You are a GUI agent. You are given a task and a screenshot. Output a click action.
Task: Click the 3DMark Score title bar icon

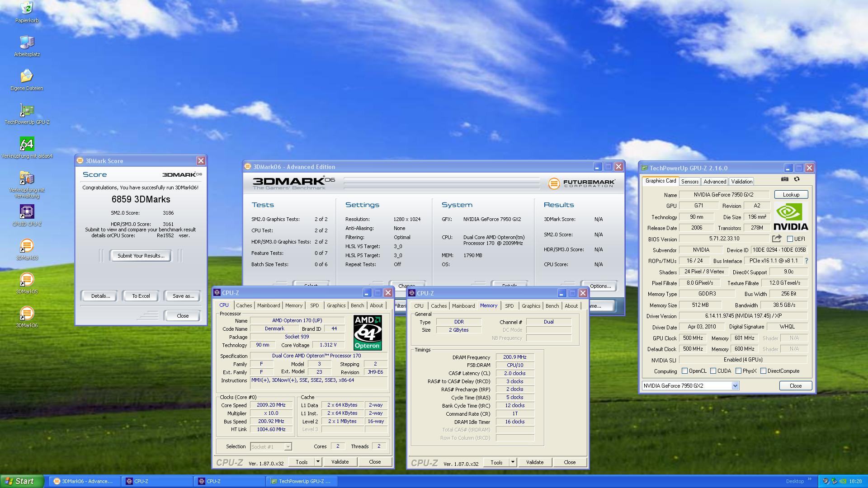tap(80, 161)
